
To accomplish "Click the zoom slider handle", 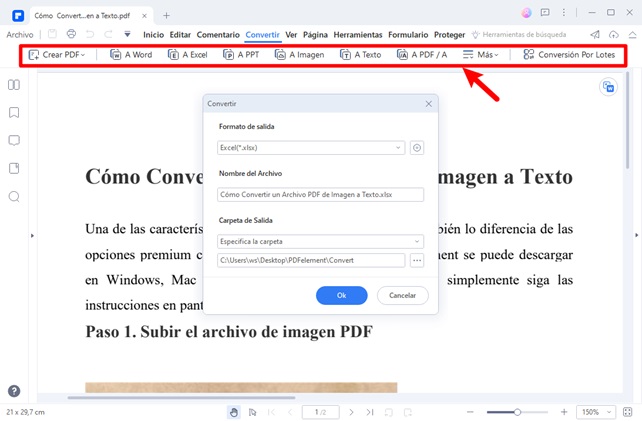I will click(518, 412).
